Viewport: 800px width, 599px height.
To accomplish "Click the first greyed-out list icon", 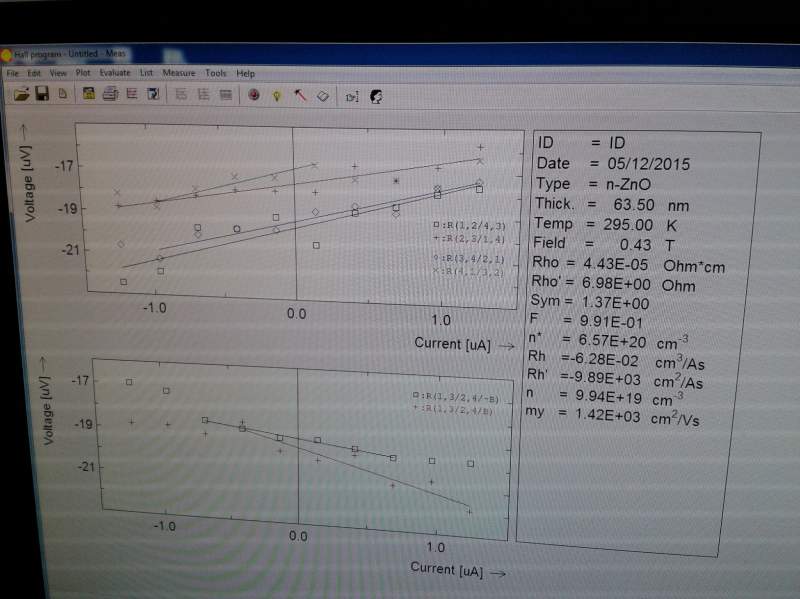I will click(181, 94).
